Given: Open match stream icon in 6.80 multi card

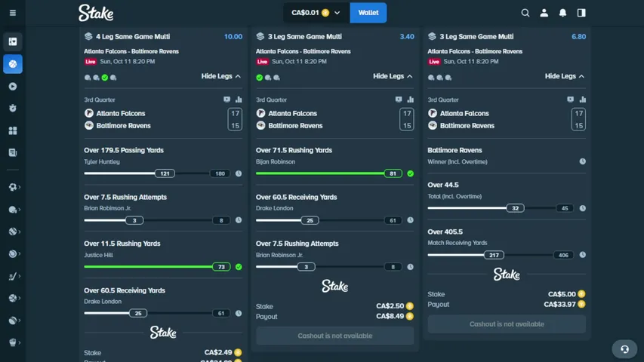Looking at the screenshot, I should pyautogui.click(x=570, y=100).
